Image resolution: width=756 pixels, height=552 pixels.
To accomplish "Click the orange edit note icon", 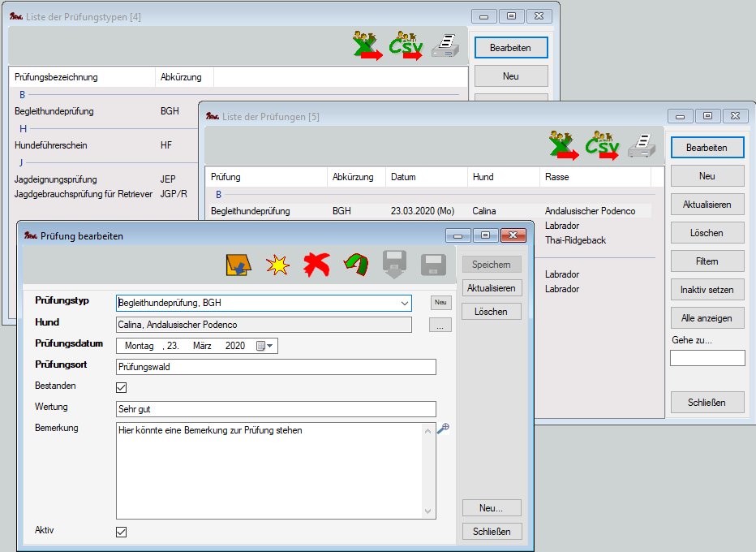I will click(x=238, y=265).
